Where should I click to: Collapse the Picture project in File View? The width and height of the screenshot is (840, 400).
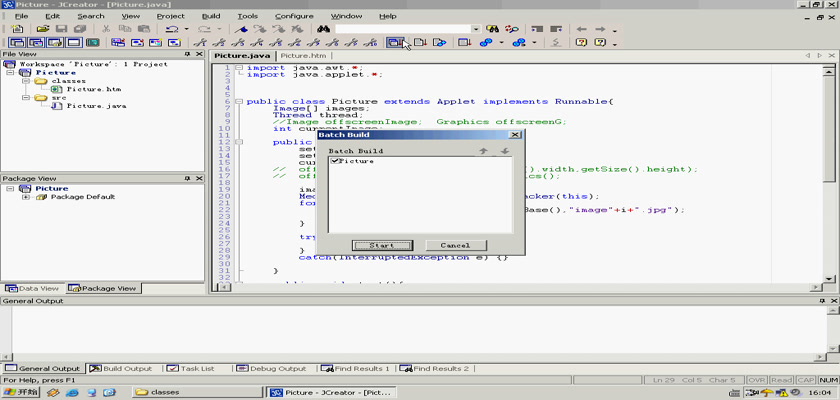click(x=10, y=72)
